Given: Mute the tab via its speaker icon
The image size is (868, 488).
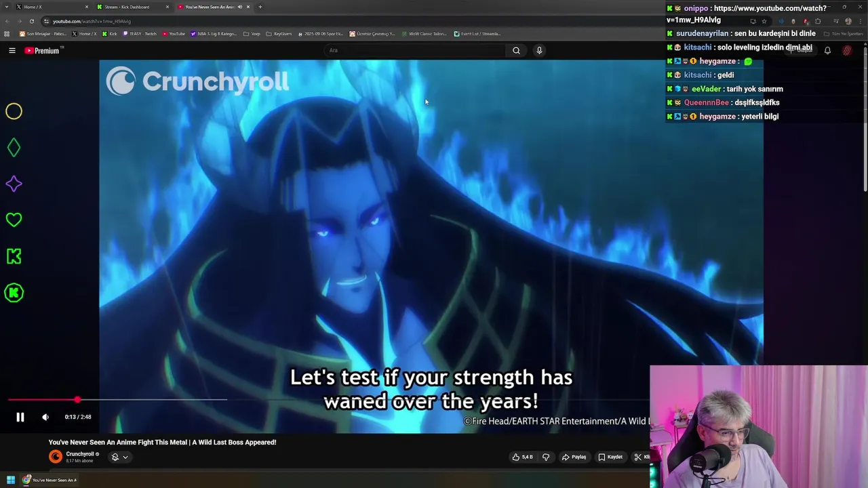Looking at the screenshot, I should tap(240, 7).
